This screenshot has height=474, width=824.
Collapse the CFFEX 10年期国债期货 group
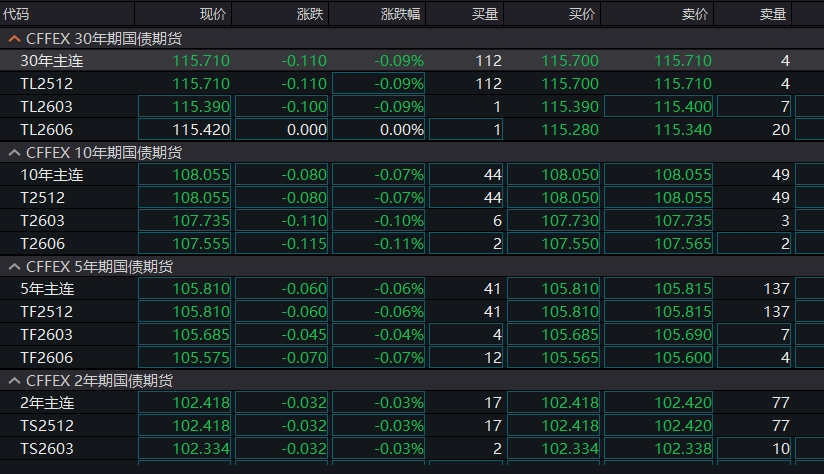(x=14, y=152)
